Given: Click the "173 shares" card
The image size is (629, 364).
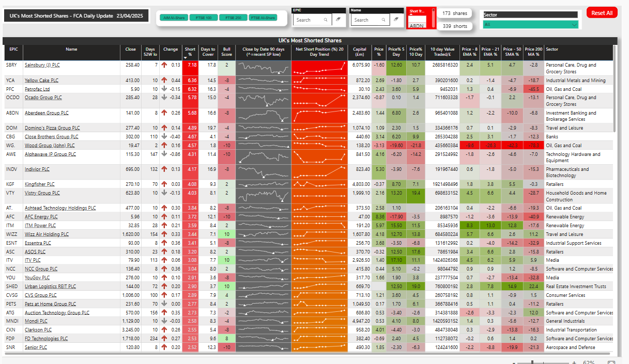Looking at the screenshot, I should pos(455,13).
